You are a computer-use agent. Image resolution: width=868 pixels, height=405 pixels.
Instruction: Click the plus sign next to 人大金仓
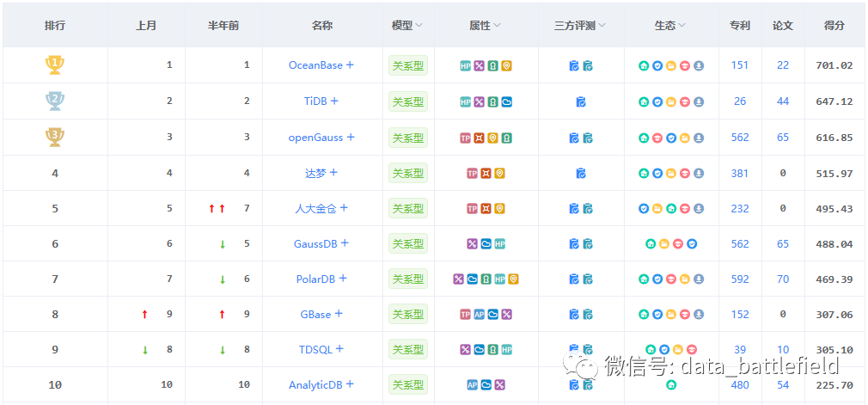(344, 208)
